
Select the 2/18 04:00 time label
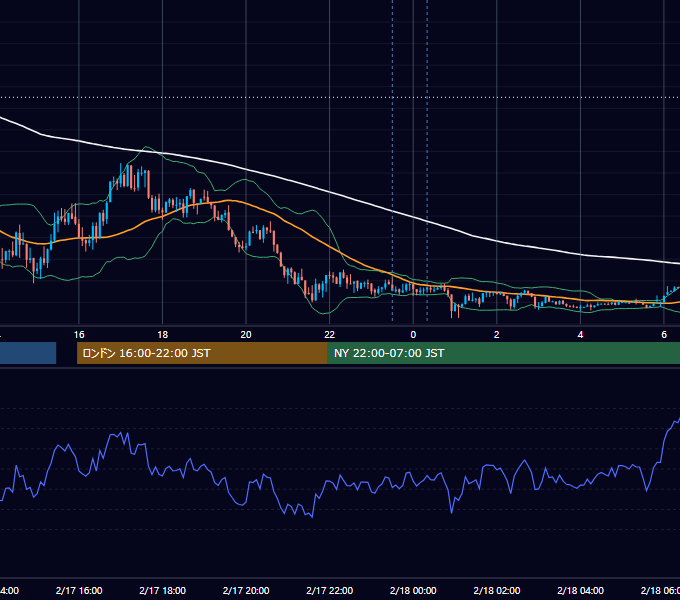(580, 590)
